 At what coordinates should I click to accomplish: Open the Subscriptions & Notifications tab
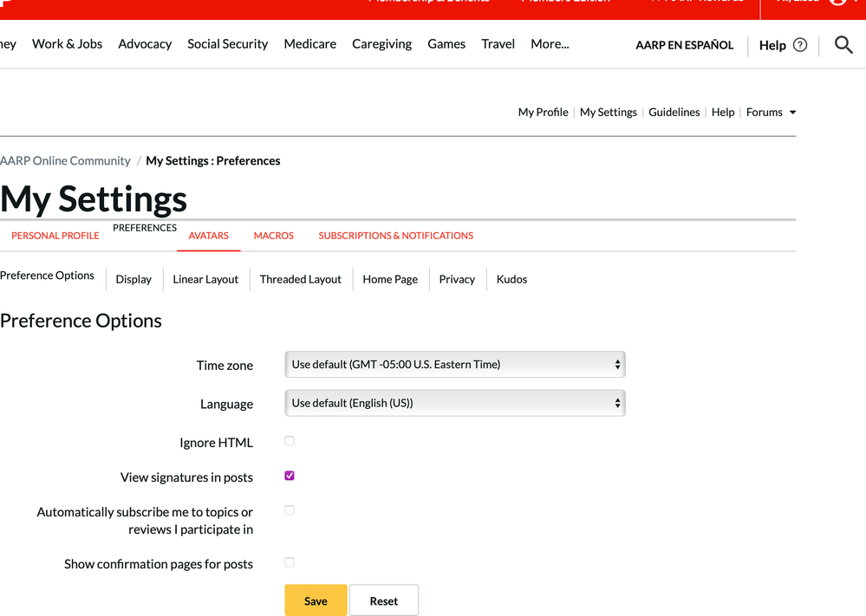(395, 236)
